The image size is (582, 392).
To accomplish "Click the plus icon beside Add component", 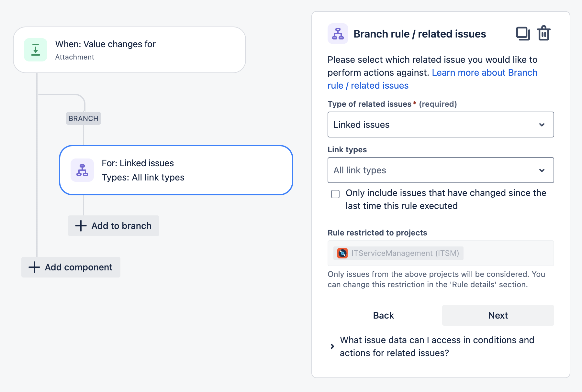I will tap(34, 267).
